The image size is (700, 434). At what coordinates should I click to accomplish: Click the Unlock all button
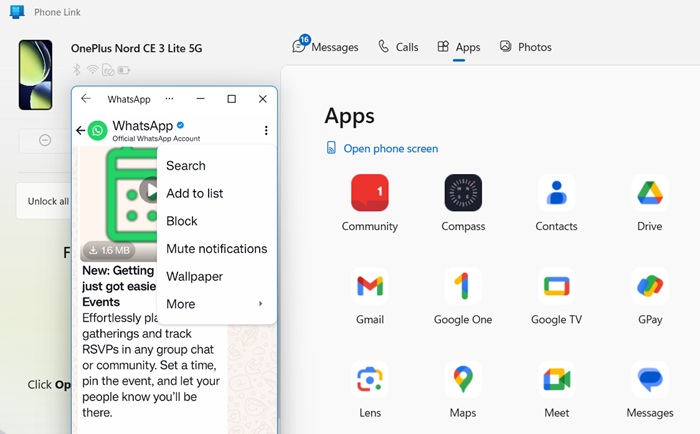tap(44, 201)
